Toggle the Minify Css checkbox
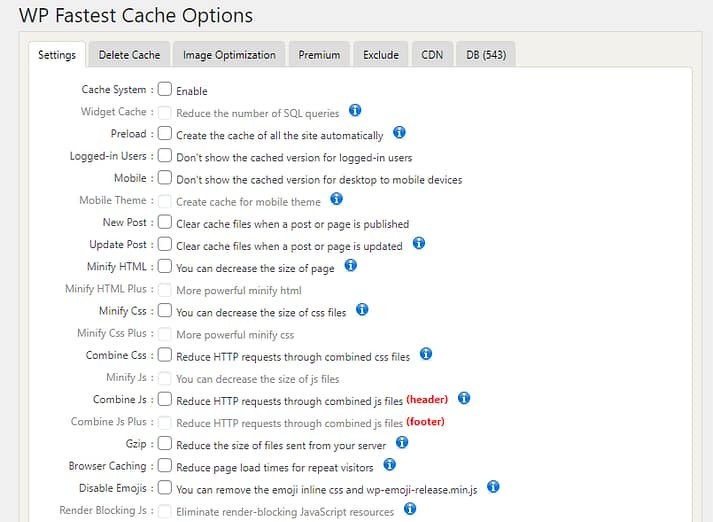This screenshot has height=522, width=713. point(165,311)
